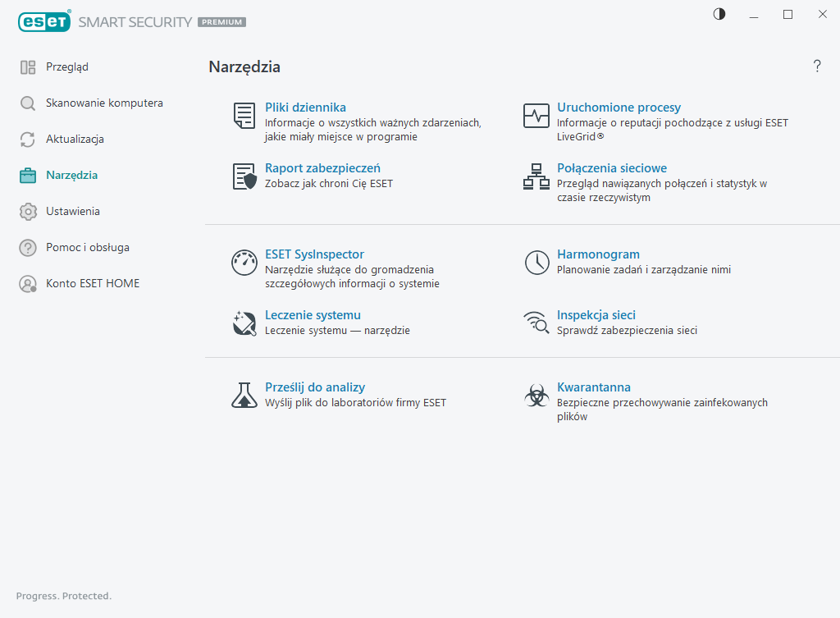Open the help question mark
This screenshot has width=840, height=618.
817,66
